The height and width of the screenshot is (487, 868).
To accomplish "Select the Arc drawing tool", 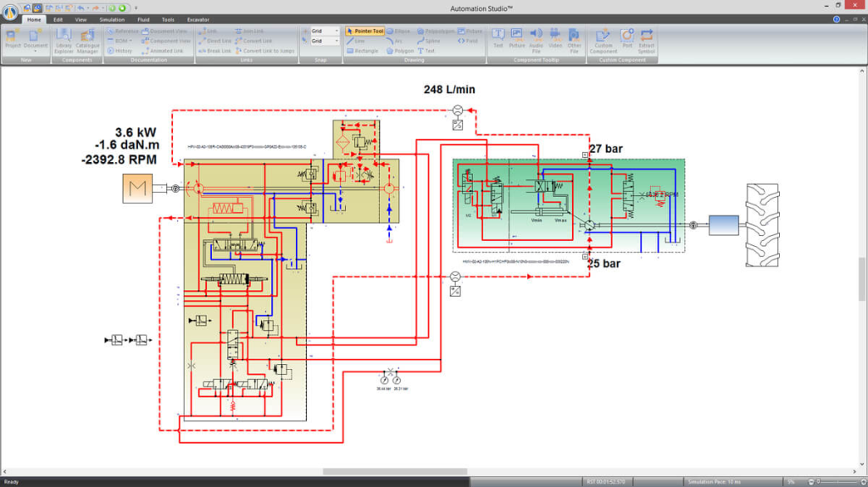I will tap(395, 41).
